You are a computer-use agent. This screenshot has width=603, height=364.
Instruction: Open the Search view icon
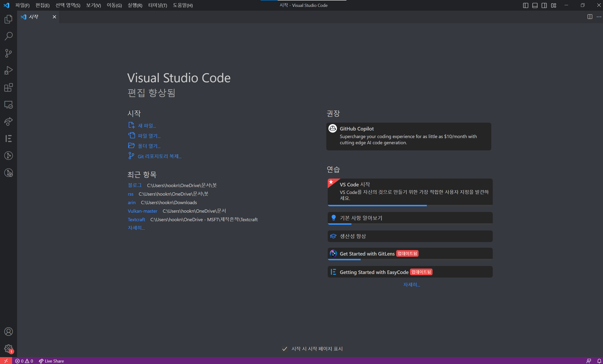pyautogui.click(x=8, y=36)
